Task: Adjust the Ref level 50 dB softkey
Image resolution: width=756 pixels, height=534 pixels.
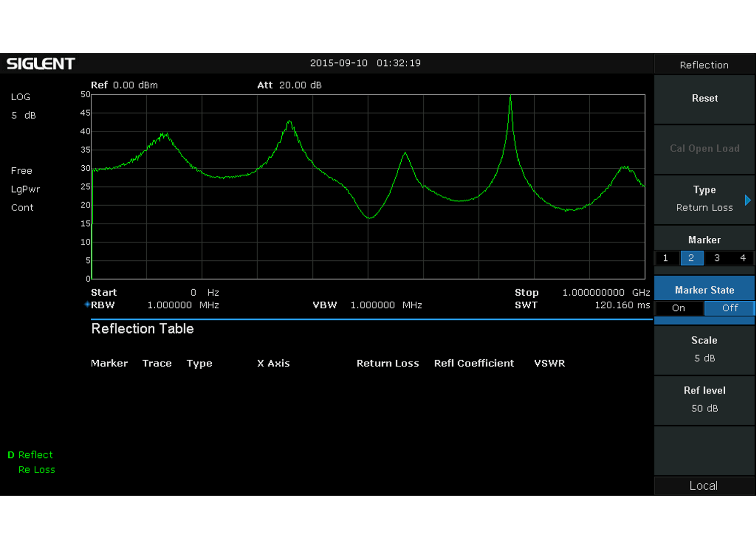Action: pyautogui.click(x=704, y=399)
